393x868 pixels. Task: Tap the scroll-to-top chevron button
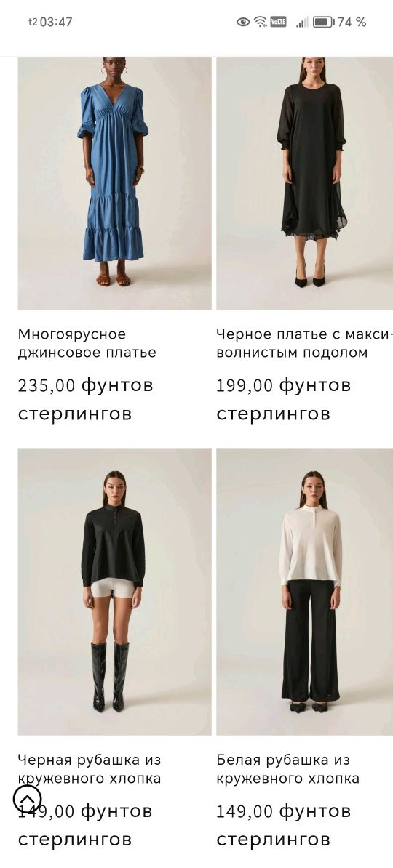click(27, 799)
